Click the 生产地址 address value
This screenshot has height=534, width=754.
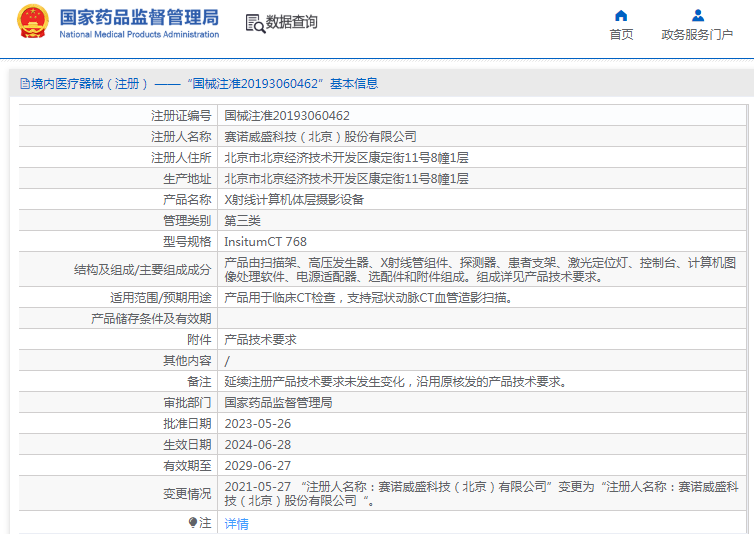pos(346,179)
